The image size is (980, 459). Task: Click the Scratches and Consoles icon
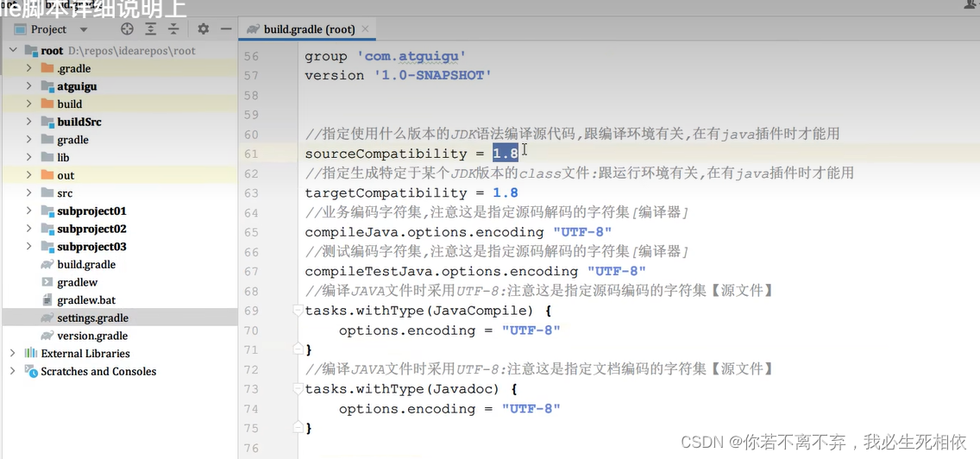click(31, 371)
